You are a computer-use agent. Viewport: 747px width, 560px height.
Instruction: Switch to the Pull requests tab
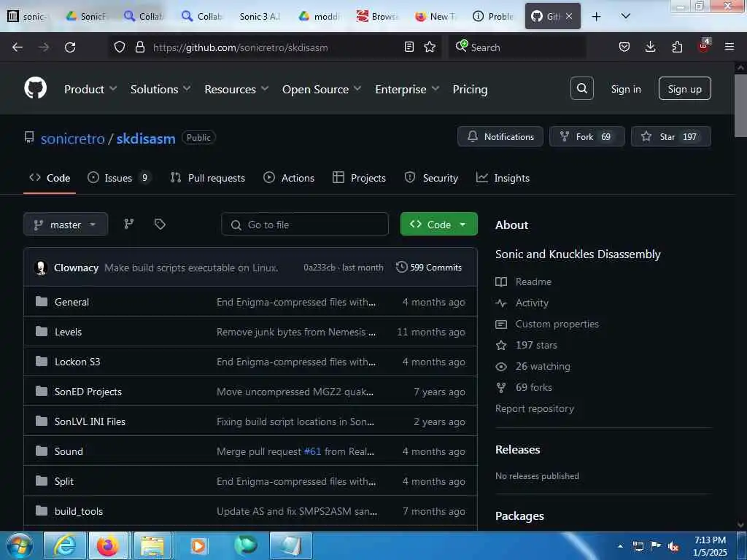[208, 178]
